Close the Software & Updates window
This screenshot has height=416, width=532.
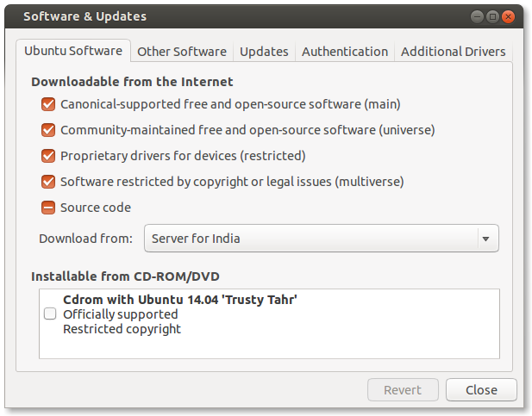click(x=509, y=16)
